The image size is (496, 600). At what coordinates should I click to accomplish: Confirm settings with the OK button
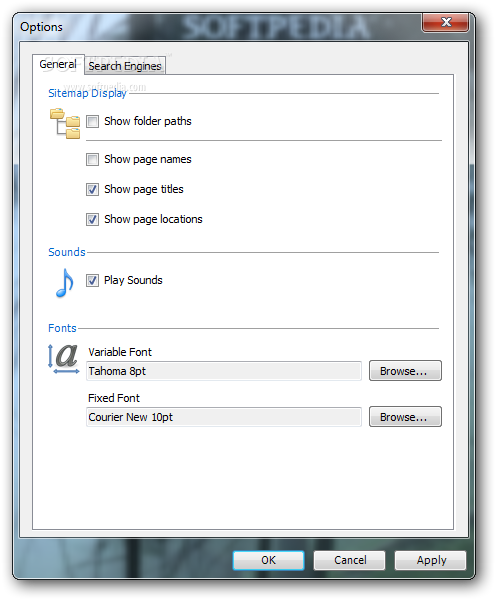[268, 560]
